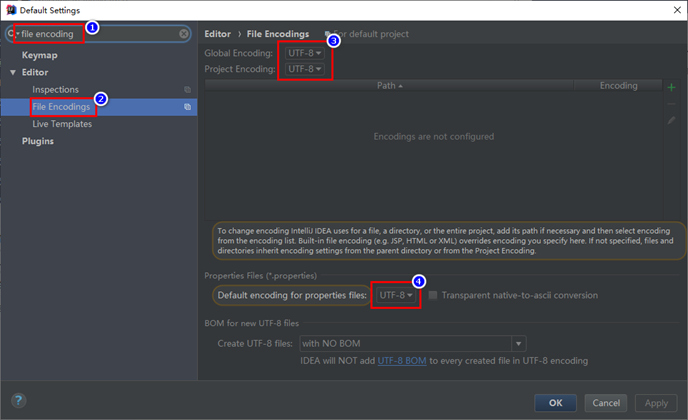This screenshot has width=688, height=420.
Task: Follow the UTF-8 BOM link
Action: click(x=402, y=361)
